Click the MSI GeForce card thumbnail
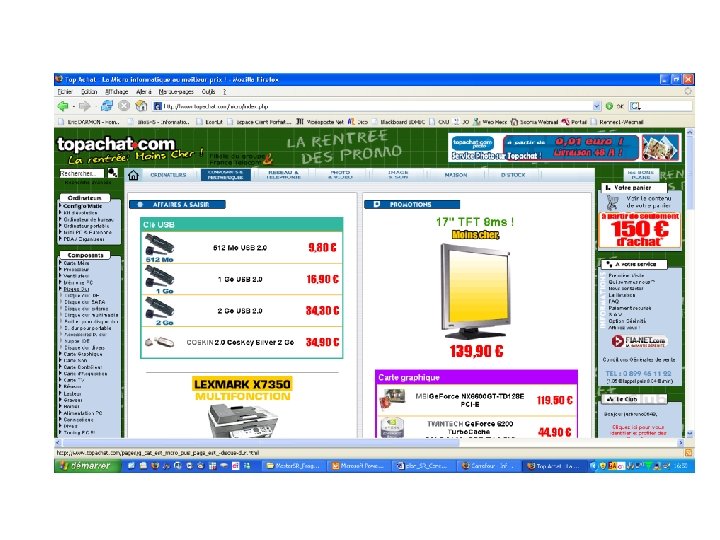The height and width of the screenshot is (540, 720). tap(393, 399)
